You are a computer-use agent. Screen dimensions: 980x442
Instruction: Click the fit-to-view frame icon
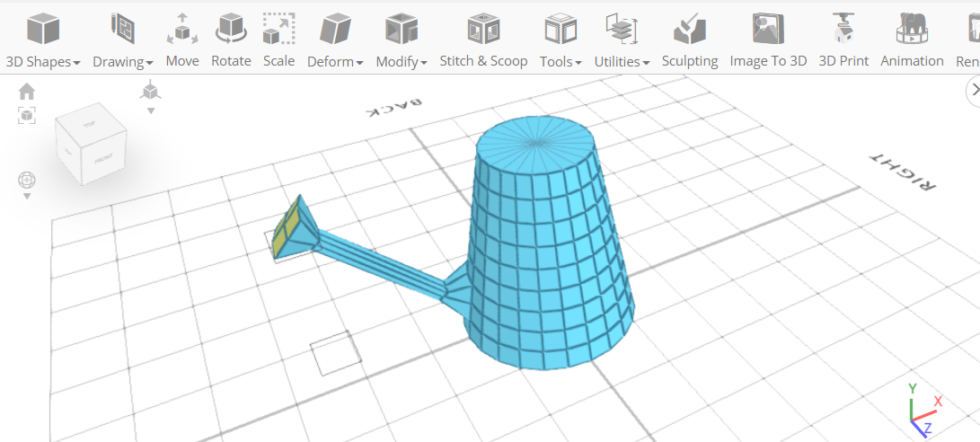(x=27, y=115)
